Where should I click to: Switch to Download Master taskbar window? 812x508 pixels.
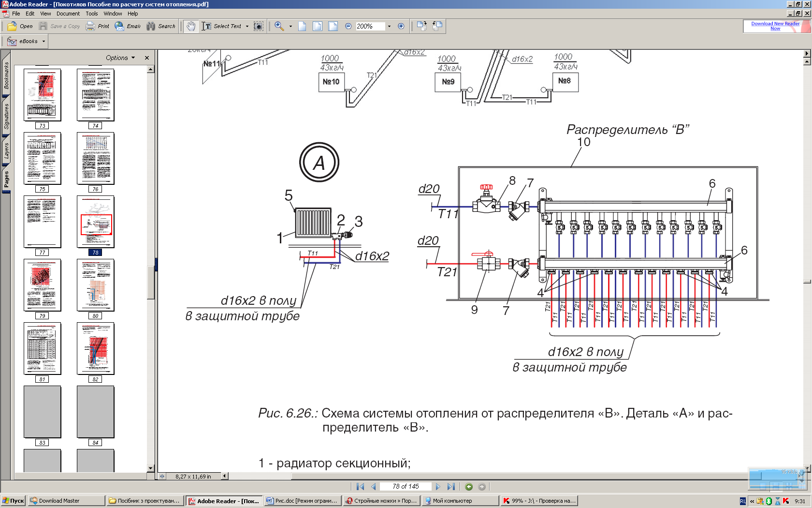pyautogui.click(x=66, y=501)
